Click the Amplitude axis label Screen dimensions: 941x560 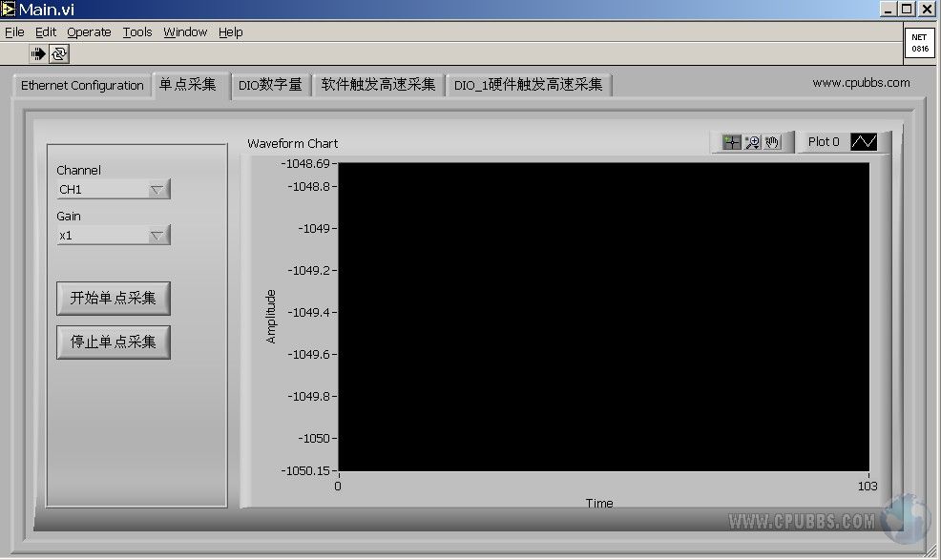(271, 317)
